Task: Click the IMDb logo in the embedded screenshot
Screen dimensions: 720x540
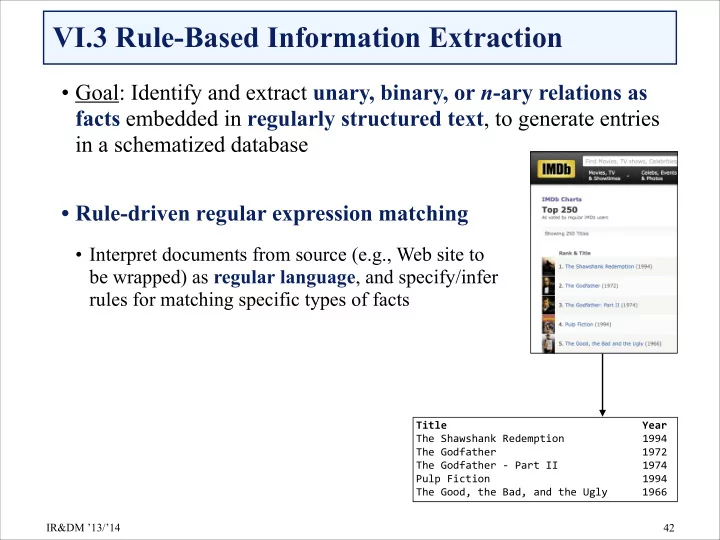Action: 556,169
